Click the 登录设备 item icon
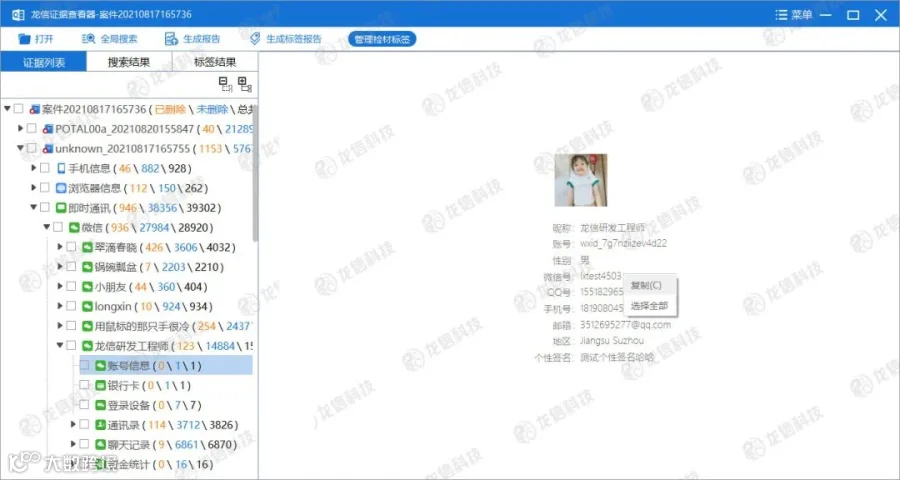The width and height of the screenshot is (900, 480). pos(100,405)
